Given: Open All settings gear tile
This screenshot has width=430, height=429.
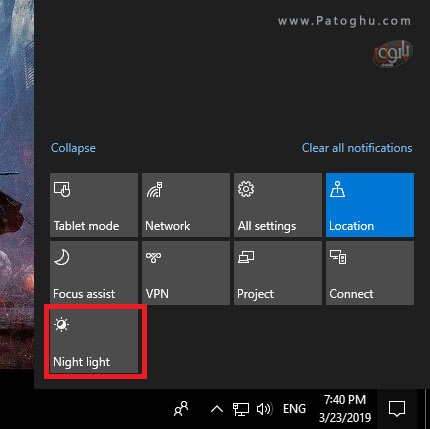Looking at the screenshot, I should point(278,205).
